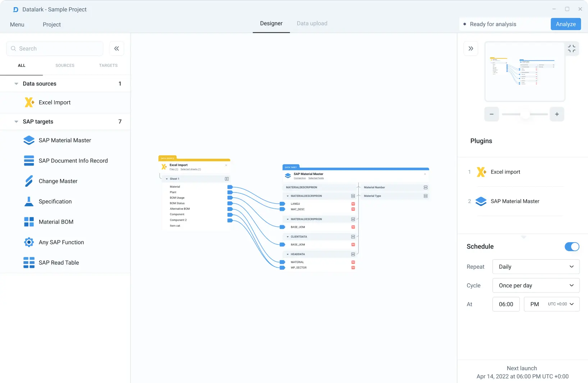Pick the Change Master target icon
Image resolution: width=588 pixels, height=383 pixels.
[29, 181]
